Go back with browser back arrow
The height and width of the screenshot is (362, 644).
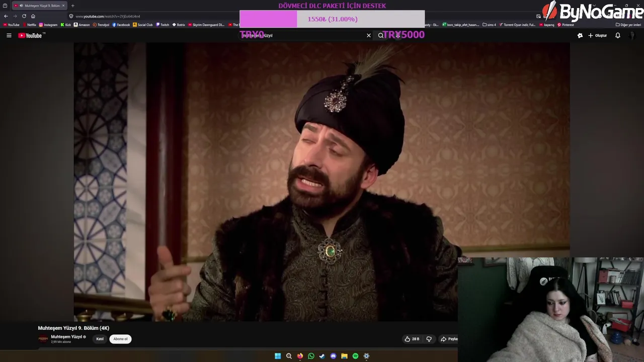pos(6,16)
